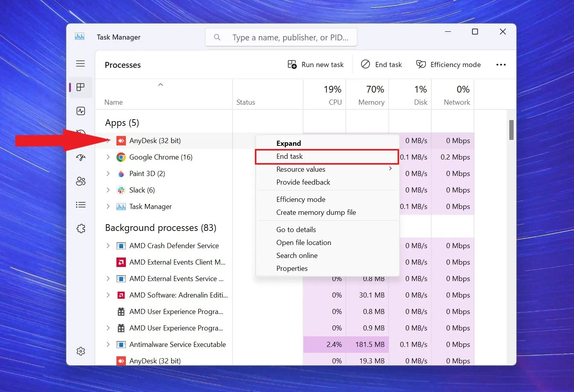Viewport: 574px width, 392px height.
Task: Click the three-dot more options button
Action: (501, 65)
